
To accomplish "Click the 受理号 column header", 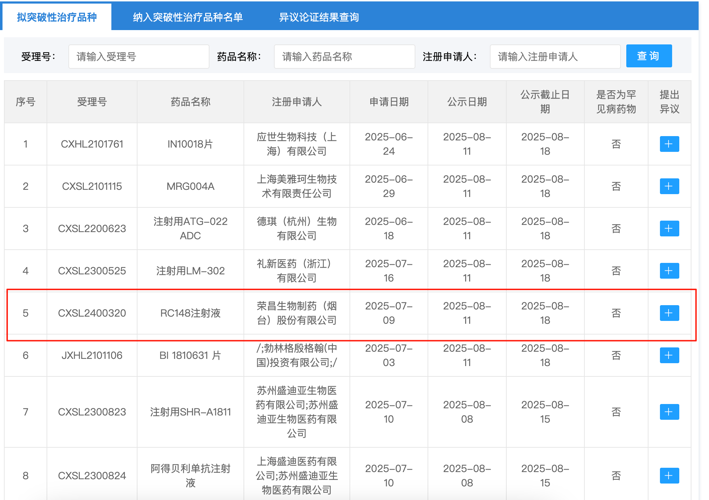I will 92,102.
